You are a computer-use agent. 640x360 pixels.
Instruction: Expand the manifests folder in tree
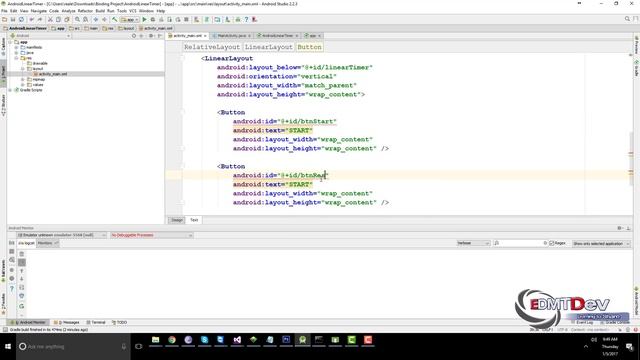coord(17,47)
